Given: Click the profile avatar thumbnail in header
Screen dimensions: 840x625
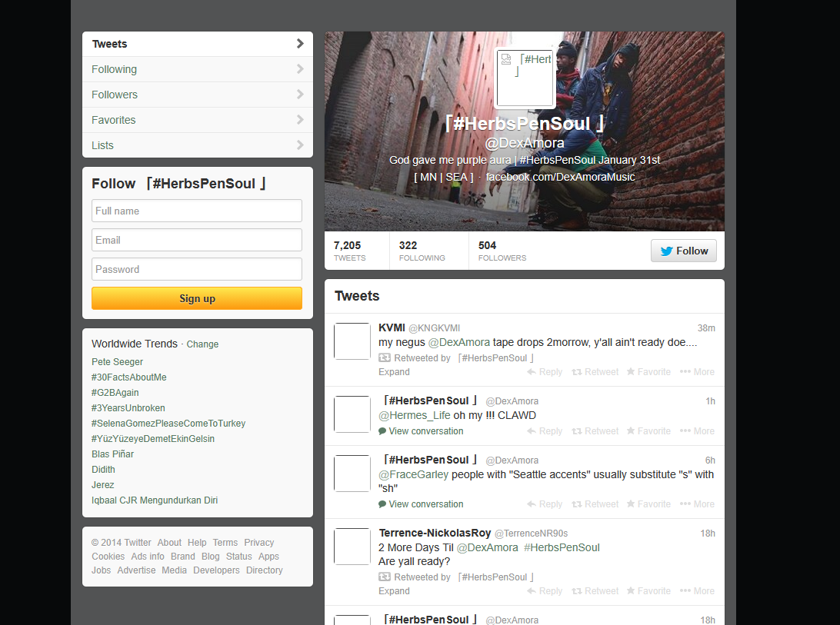Looking at the screenshot, I should (525, 78).
